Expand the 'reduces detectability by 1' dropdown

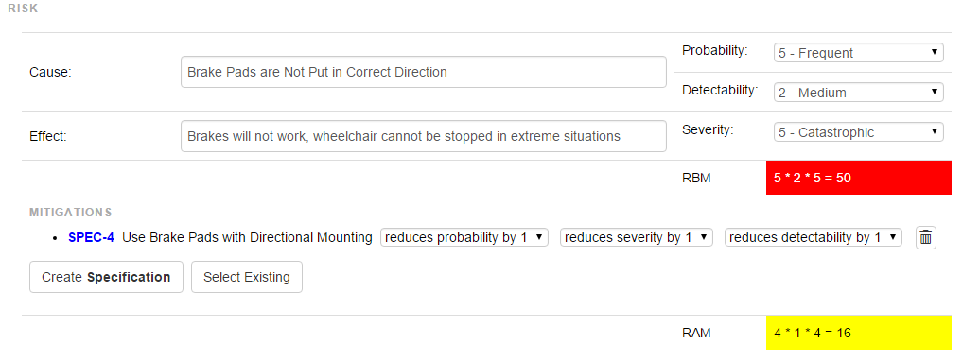tap(814, 237)
